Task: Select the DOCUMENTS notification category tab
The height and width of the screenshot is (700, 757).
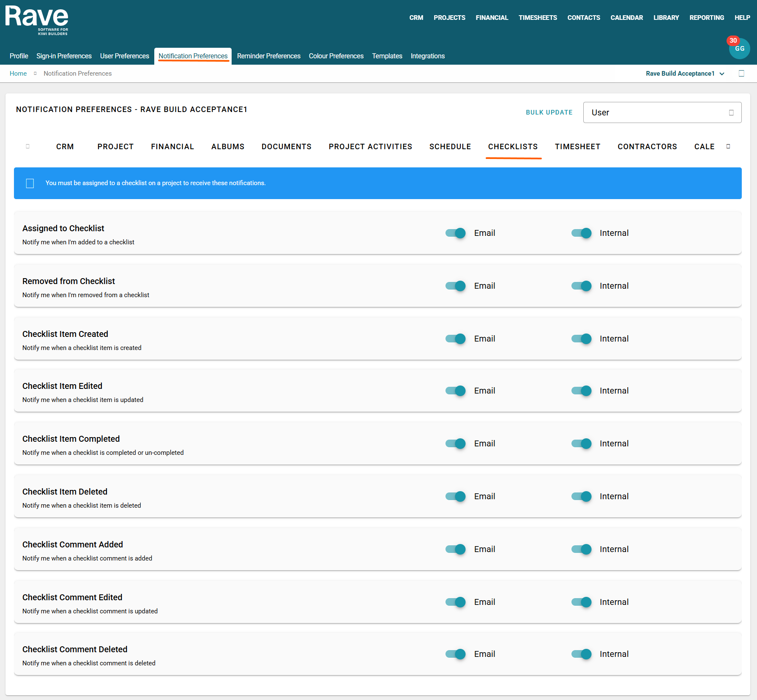Action: [287, 147]
